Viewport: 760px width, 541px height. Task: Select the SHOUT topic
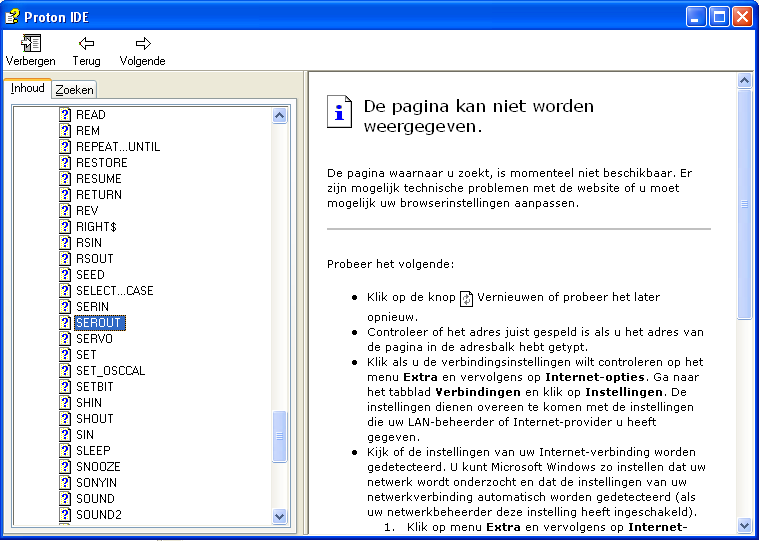click(x=95, y=419)
